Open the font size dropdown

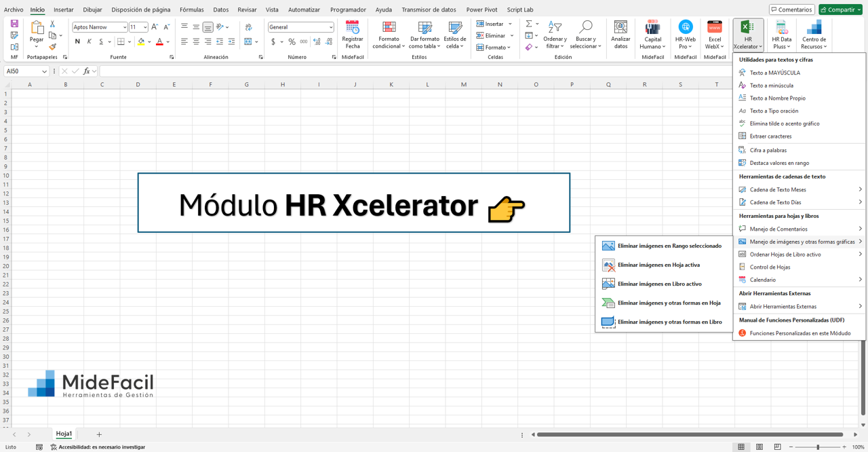click(x=144, y=27)
